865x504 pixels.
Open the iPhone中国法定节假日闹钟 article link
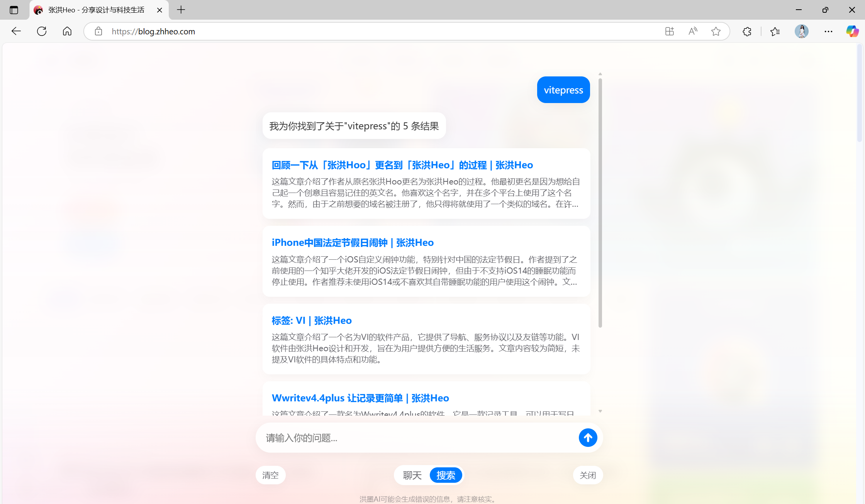click(353, 243)
